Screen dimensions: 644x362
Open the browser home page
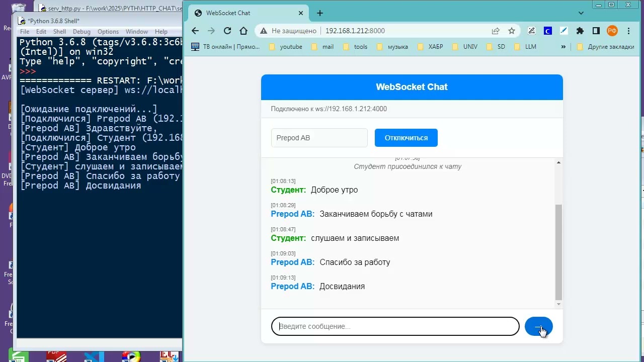tap(244, 31)
